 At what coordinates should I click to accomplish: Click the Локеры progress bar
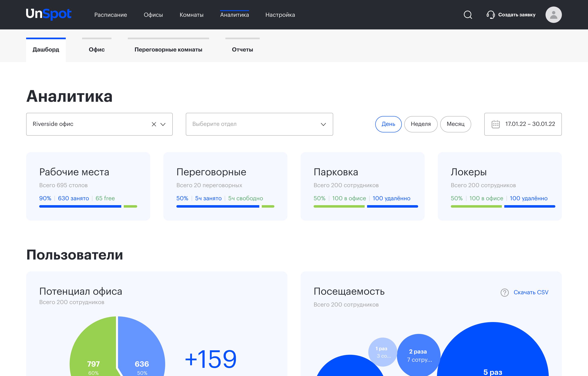click(x=503, y=207)
